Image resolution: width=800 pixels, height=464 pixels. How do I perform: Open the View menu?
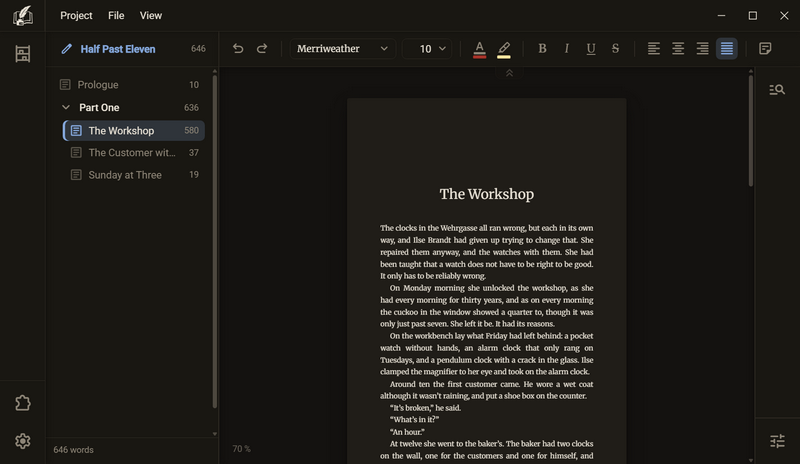151,15
